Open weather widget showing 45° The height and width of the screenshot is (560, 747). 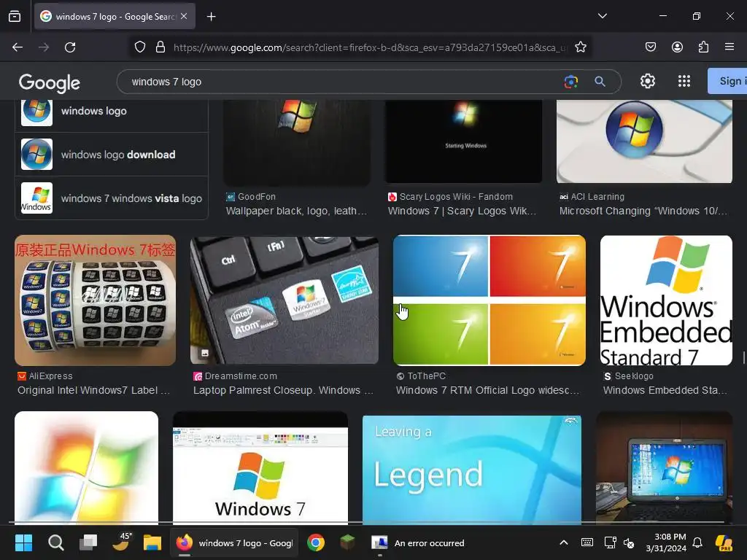[121, 542]
